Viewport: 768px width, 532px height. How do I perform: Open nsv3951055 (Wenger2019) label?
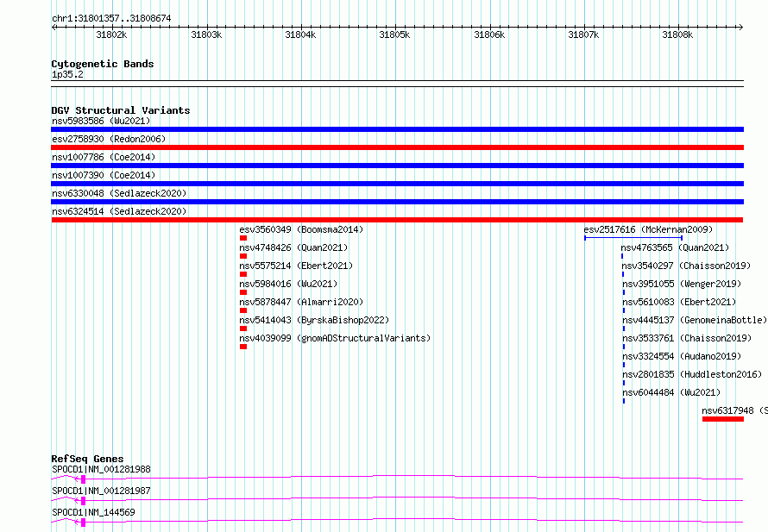coord(682,284)
